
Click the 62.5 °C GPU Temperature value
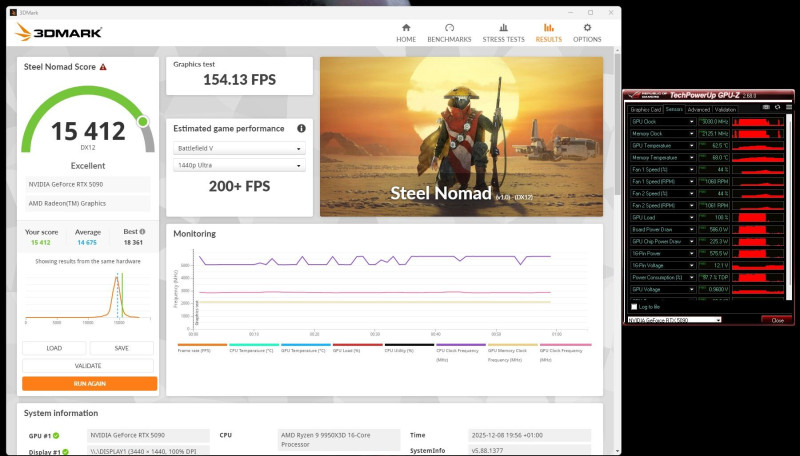tap(714, 146)
